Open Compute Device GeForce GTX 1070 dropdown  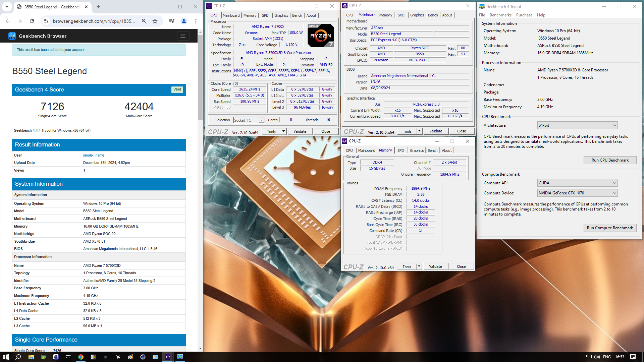click(577, 193)
